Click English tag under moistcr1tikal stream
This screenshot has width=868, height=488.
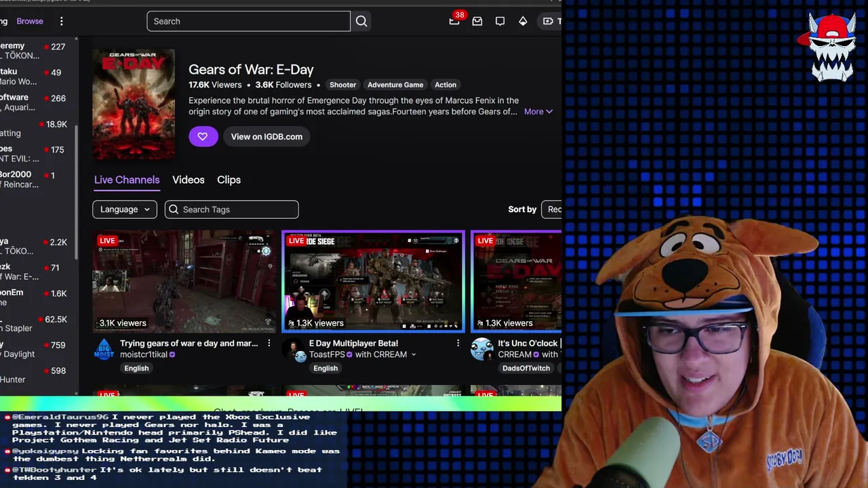point(136,368)
